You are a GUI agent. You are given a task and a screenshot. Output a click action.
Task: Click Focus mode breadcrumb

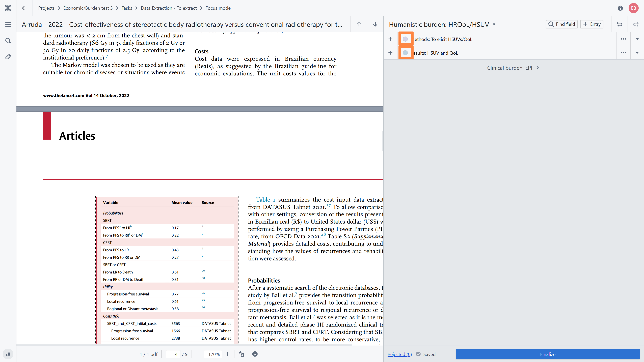tap(218, 8)
